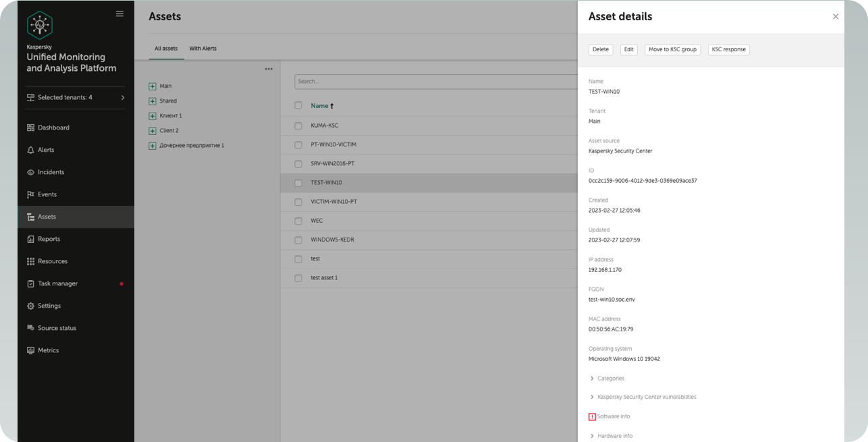Click the Move to KSC group button

coord(672,49)
